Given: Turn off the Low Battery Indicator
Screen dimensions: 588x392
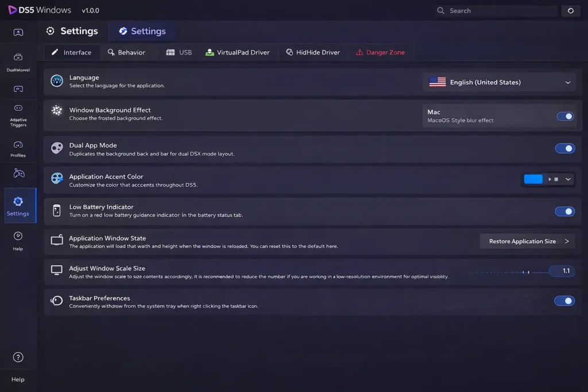Looking at the screenshot, I should click(x=565, y=211).
